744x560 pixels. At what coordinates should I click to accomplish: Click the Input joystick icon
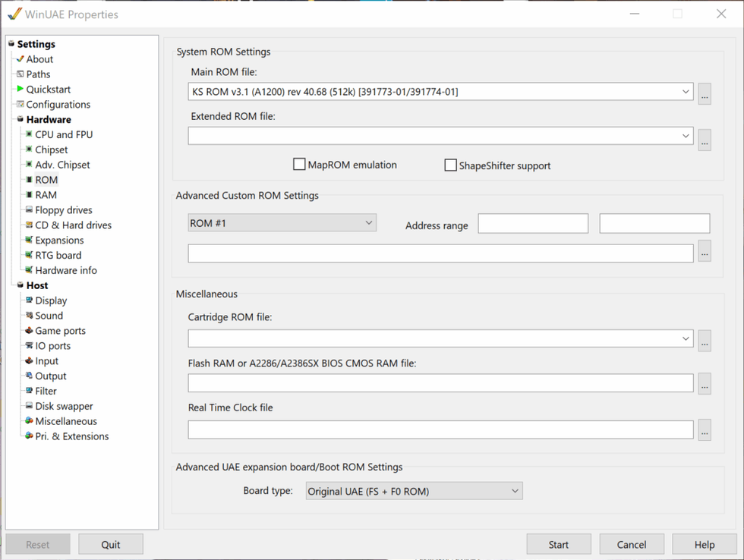pyautogui.click(x=29, y=361)
